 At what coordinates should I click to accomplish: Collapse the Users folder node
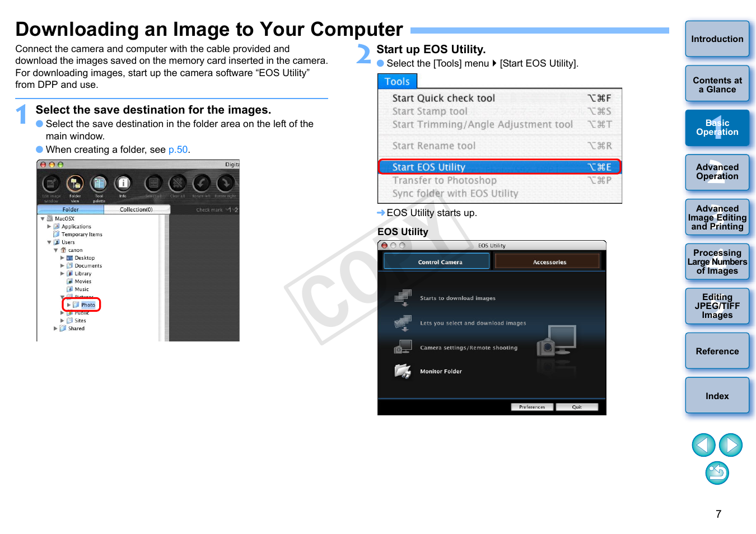(x=49, y=242)
